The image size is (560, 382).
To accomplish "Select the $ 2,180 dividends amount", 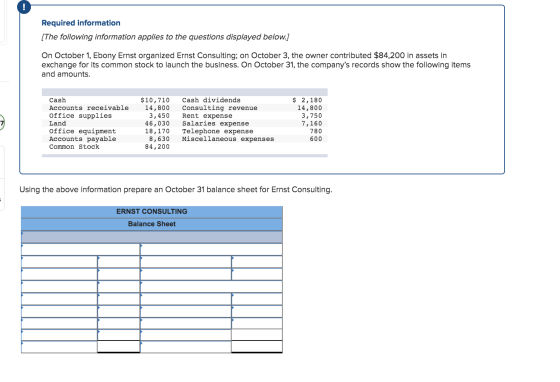I will pos(307,100).
